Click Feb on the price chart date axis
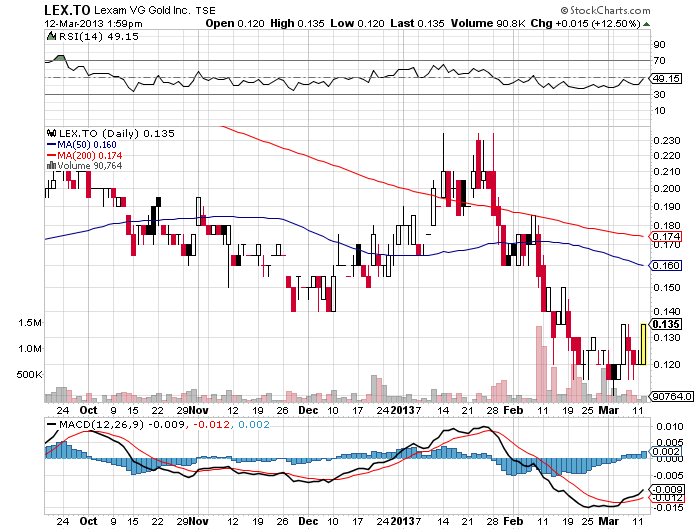 [x=513, y=410]
